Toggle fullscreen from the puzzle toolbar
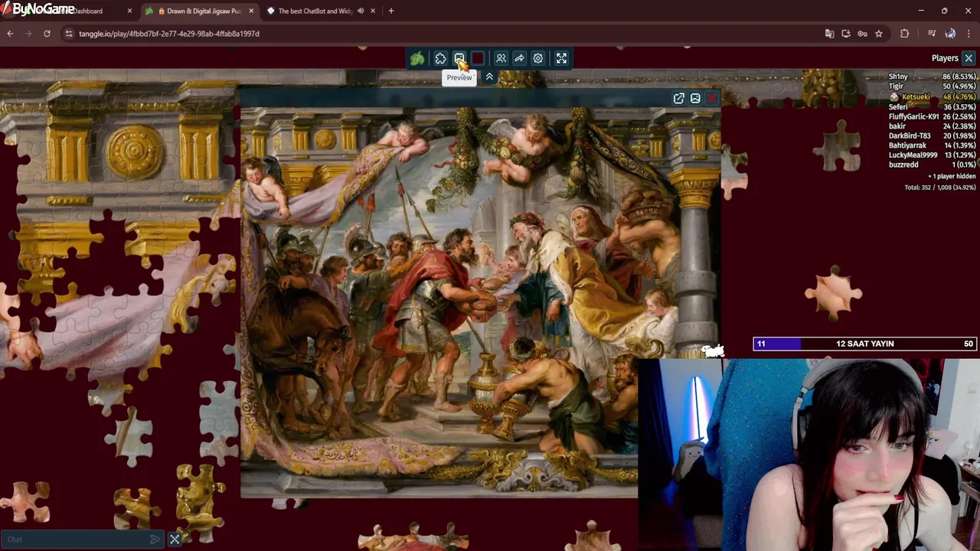Screen dimensions: 980x551 point(561,58)
